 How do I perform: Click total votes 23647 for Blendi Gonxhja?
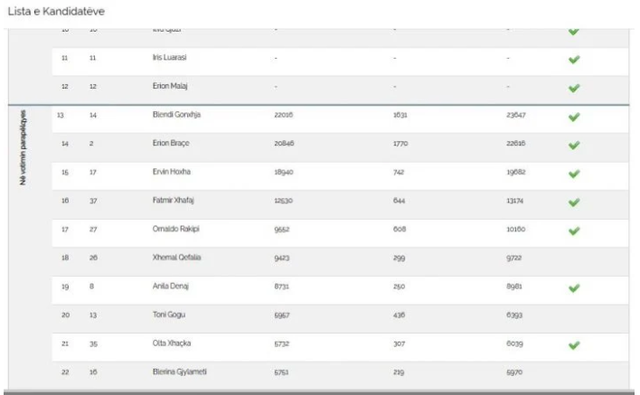516,115
